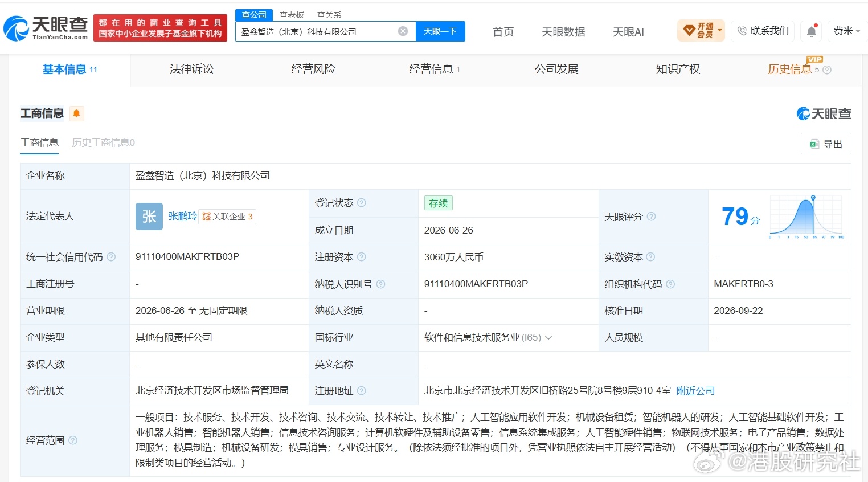Click the help icon next to 实缴资本
868x482 pixels.
650,257
